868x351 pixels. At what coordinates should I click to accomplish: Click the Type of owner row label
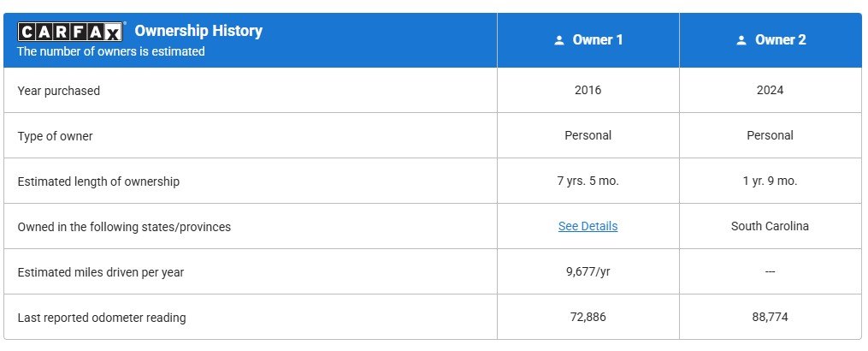(x=55, y=136)
